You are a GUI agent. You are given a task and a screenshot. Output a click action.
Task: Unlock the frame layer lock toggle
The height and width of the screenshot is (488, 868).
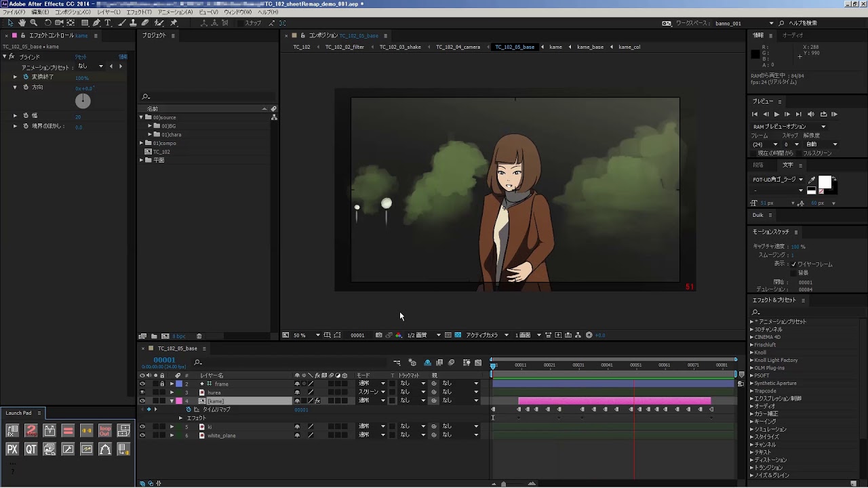click(162, 384)
